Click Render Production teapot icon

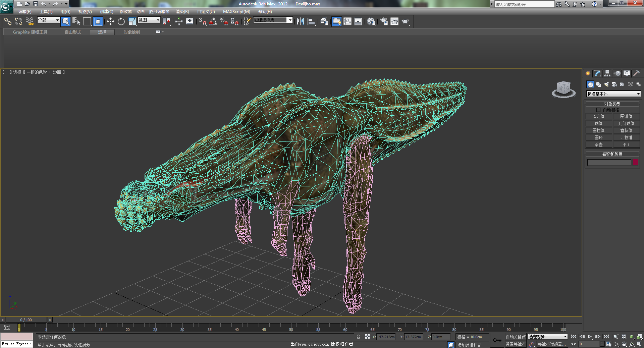click(406, 21)
